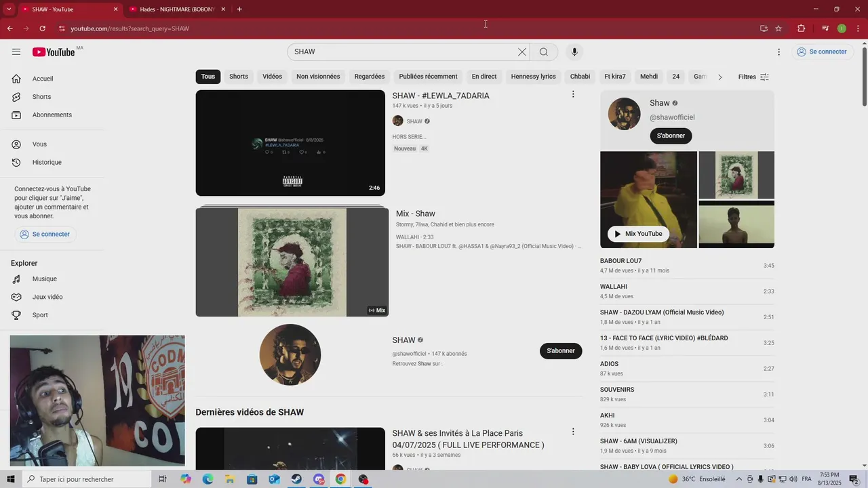Click Se connecter in top right

(x=822, y=52)
